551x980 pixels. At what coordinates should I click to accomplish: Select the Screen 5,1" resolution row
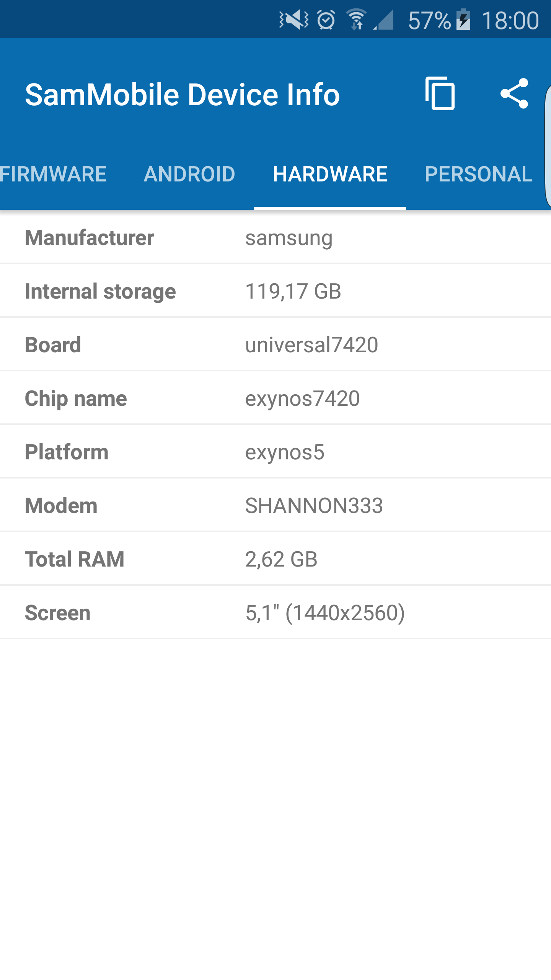[x=275, y=613]
